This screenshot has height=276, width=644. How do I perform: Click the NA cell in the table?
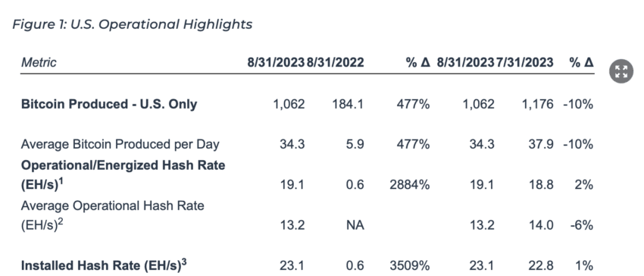[355, 225]
